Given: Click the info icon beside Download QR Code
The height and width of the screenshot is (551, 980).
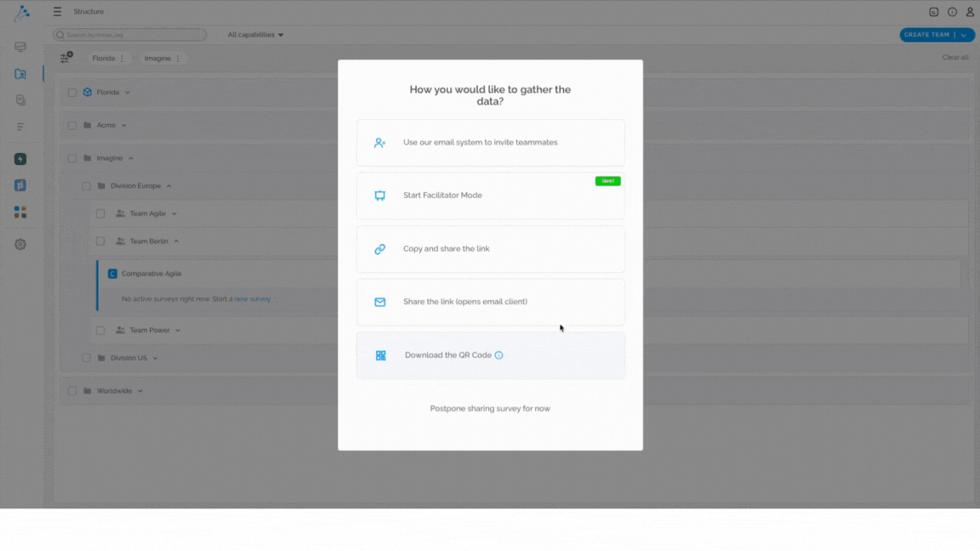Looking at the screenshot, I should click(499, 355).
